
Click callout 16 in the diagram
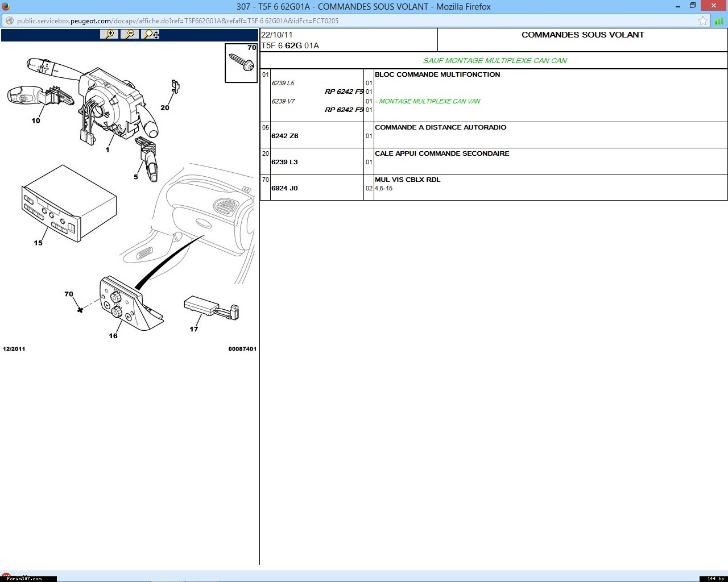pyautogui.click(x=113, y=336)
